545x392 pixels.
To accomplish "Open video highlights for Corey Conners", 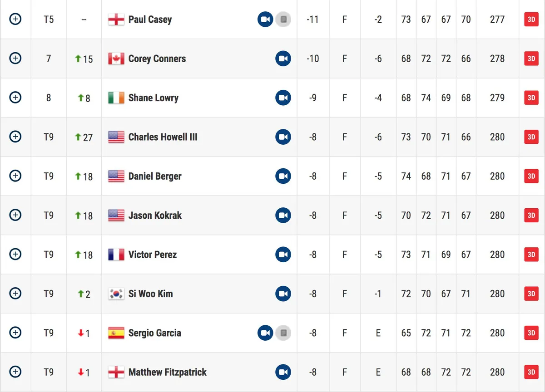I will pos(283,59).
